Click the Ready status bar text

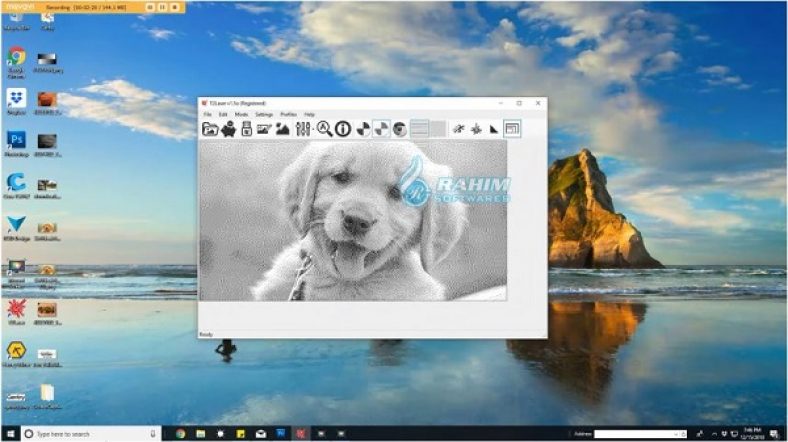pyautogui.click(x=206, y=334)
